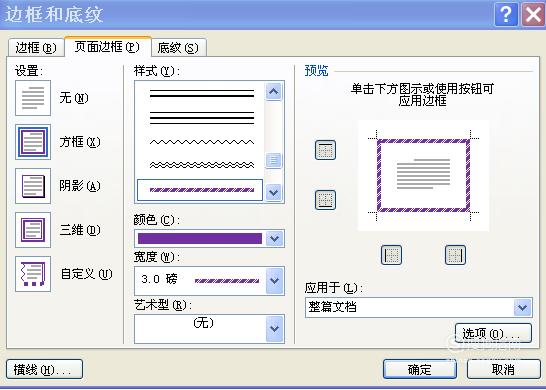The width and height of the screenshot is (546, 390).
Task: Toggle the bottom border button in preview
Action: coord(325,200)
